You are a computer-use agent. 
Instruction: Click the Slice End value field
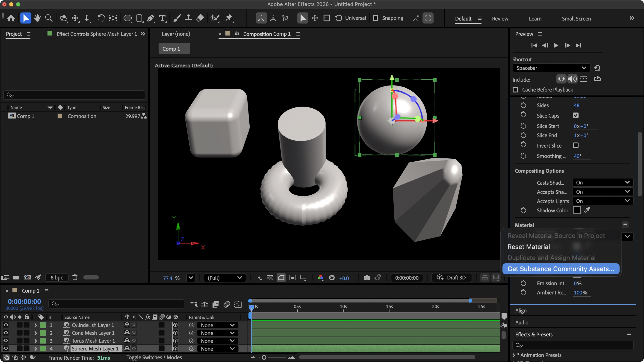click(x=582, y=135)
